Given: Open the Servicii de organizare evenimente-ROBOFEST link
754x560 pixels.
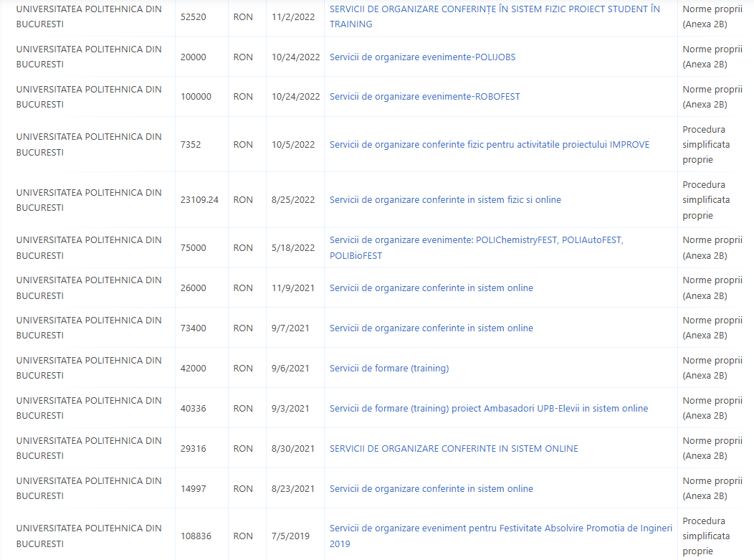Looking at the screenshot, I should (x=424, y=96).
